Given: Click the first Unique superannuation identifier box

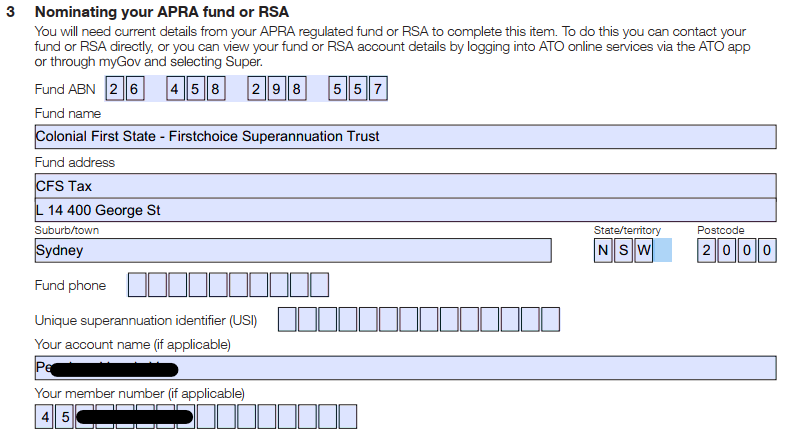Looking at the screenshot, I should click(x=287, y=320).
